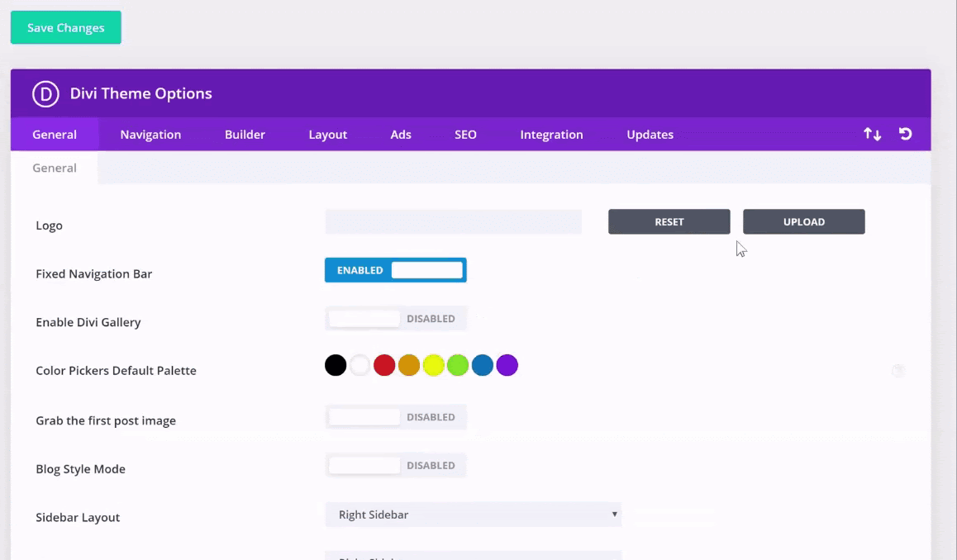Click the Blog Style Mode label
This screenshot has width=957, height=560.
(80, 469)
